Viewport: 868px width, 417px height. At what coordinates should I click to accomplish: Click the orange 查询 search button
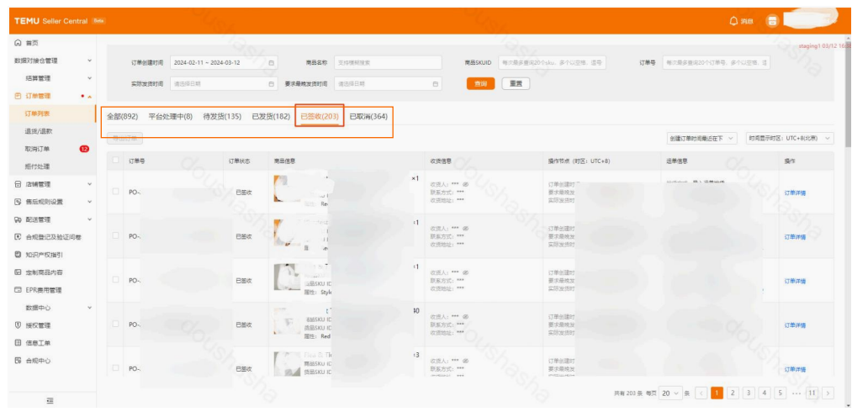[480, 83]
